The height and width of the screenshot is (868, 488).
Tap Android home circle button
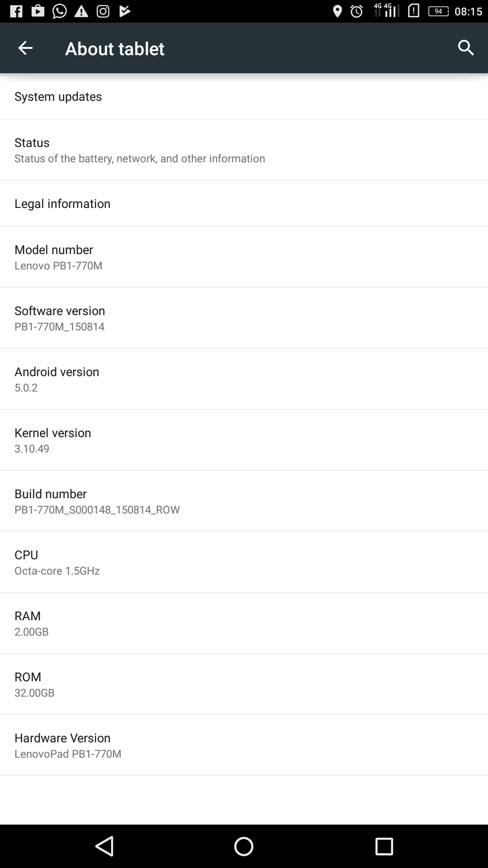244,846
